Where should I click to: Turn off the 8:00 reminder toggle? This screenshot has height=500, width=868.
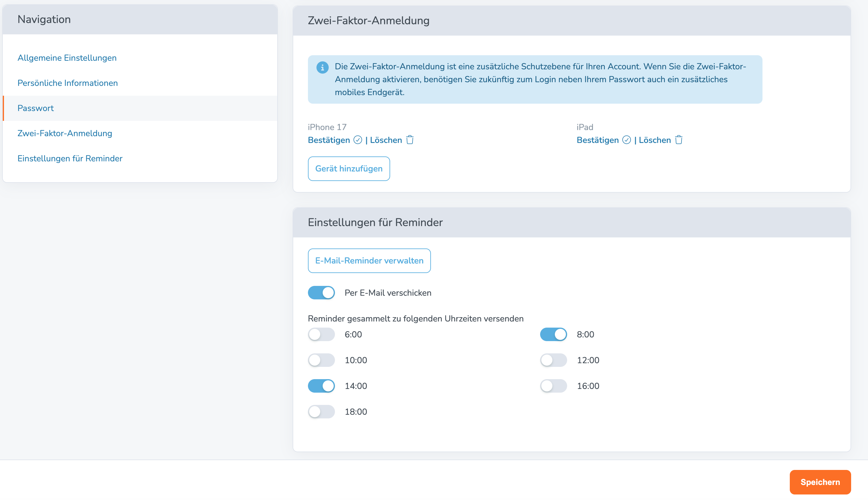[x=553, y=334]
